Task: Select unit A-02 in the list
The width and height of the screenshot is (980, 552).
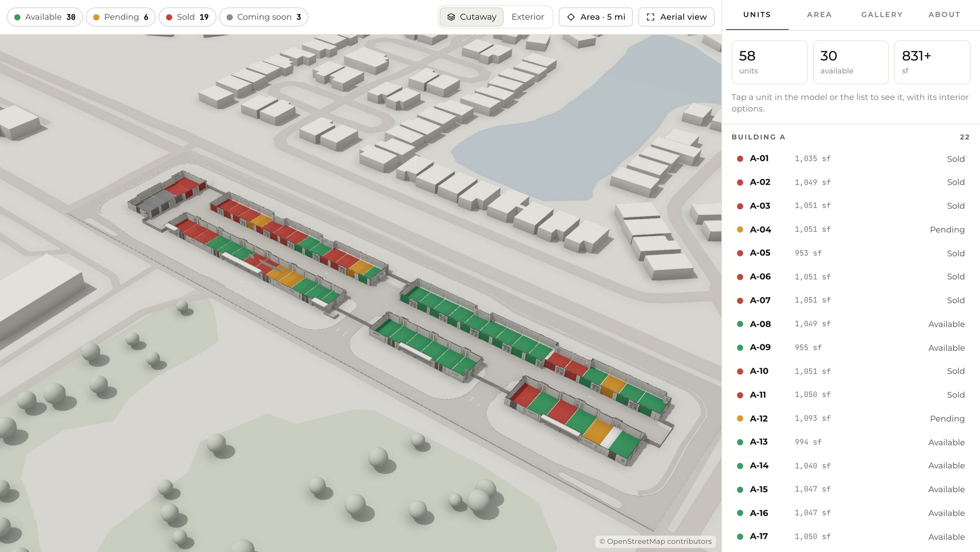Action: tap(851, 182)
